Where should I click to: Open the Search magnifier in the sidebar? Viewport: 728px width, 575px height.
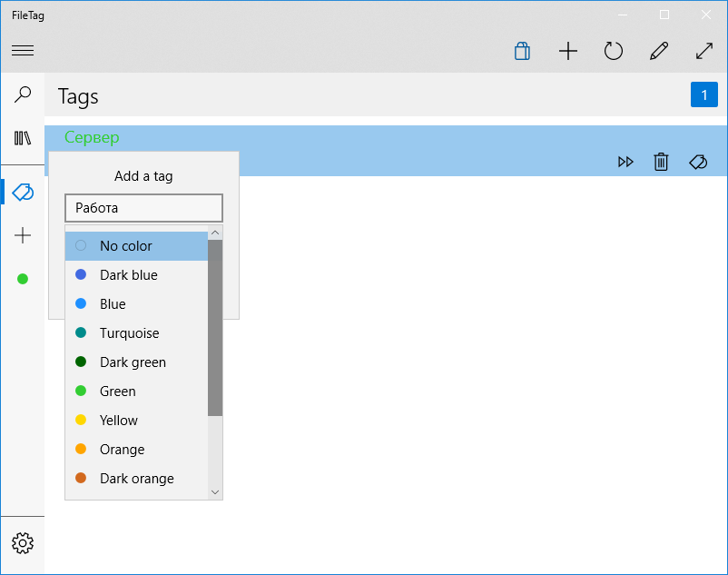coord(23,94)
